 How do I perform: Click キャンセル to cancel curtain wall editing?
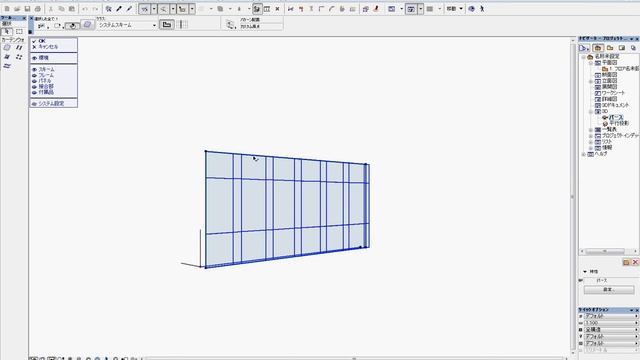(48, 47)
